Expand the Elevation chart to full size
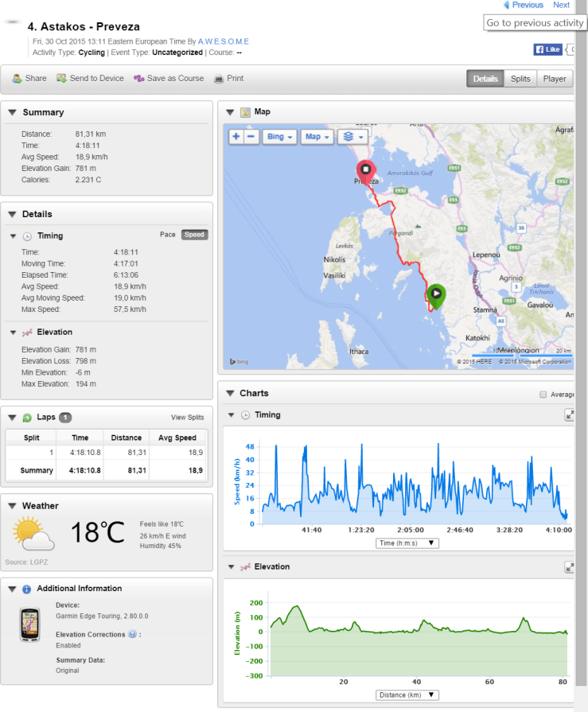Screen dimensions: 588x712 point(570,567)
